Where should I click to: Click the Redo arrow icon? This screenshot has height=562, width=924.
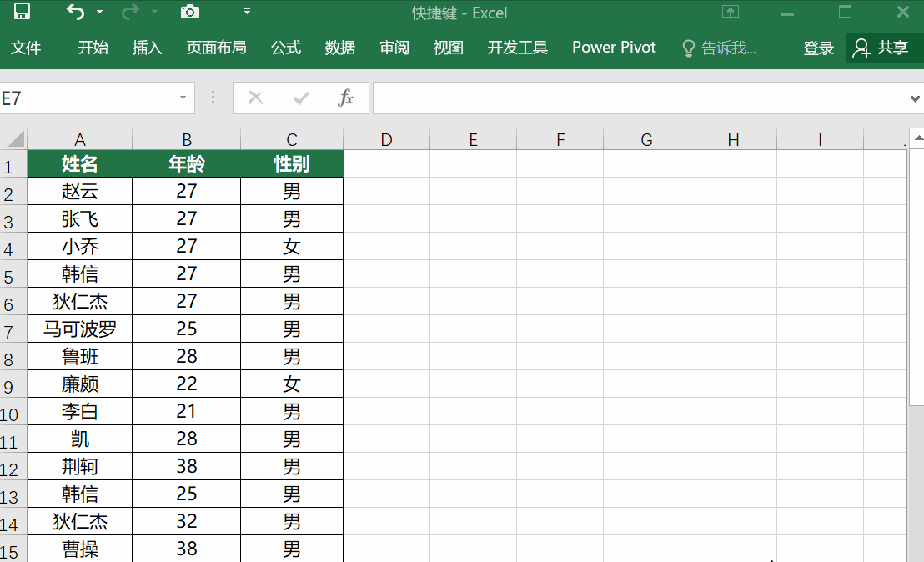130,12
